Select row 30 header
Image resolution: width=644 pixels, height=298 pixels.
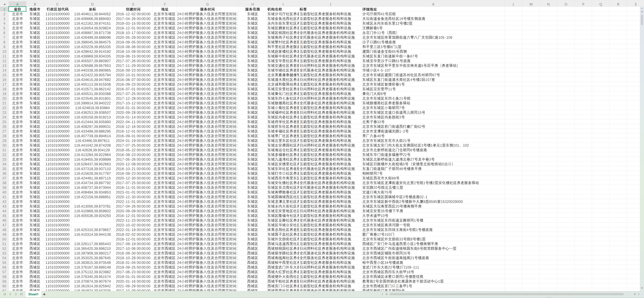[4, 145]
